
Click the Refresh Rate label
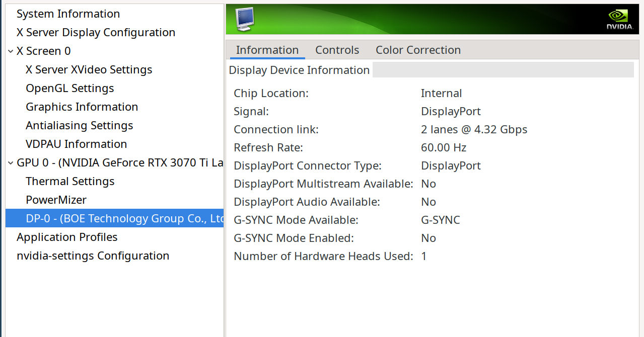[x=268, y=147]
